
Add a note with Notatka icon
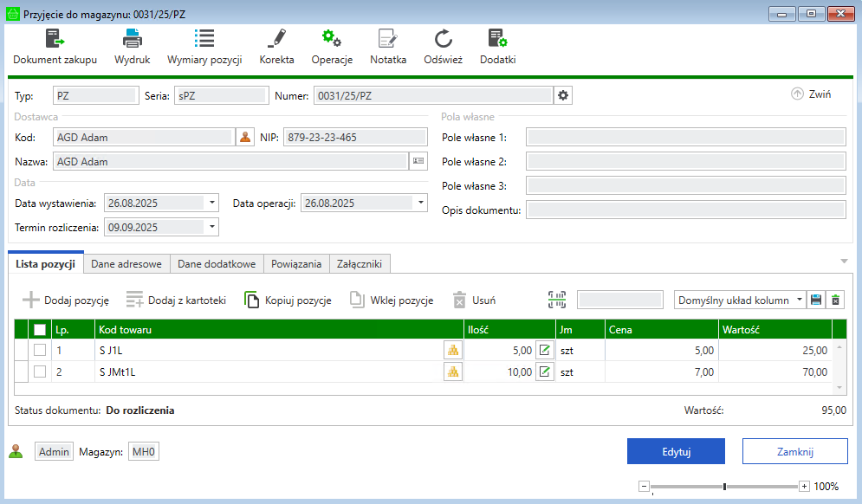pyautogui.click(x=387, y=39)
